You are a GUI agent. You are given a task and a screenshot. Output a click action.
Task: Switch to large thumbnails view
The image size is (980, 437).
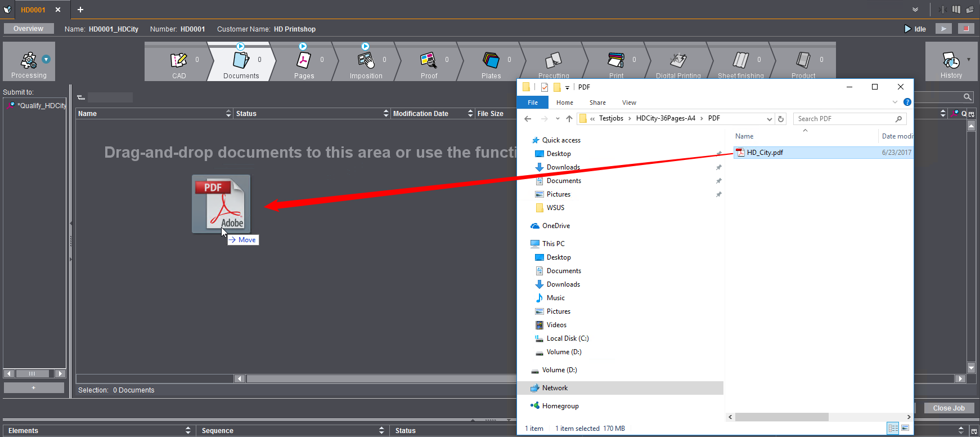(x=905, y=429)
